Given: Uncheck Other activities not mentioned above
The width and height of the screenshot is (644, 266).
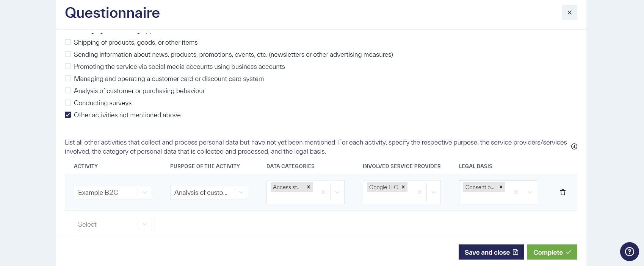Looking at the screenshot, I should [68, 115].
